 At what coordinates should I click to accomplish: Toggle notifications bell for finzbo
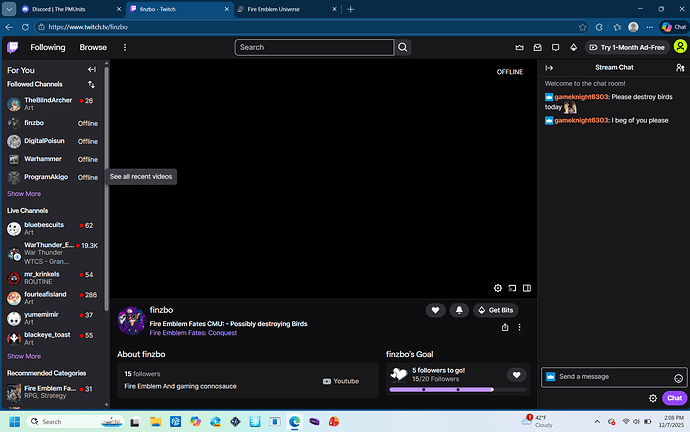tap(459, 310)
